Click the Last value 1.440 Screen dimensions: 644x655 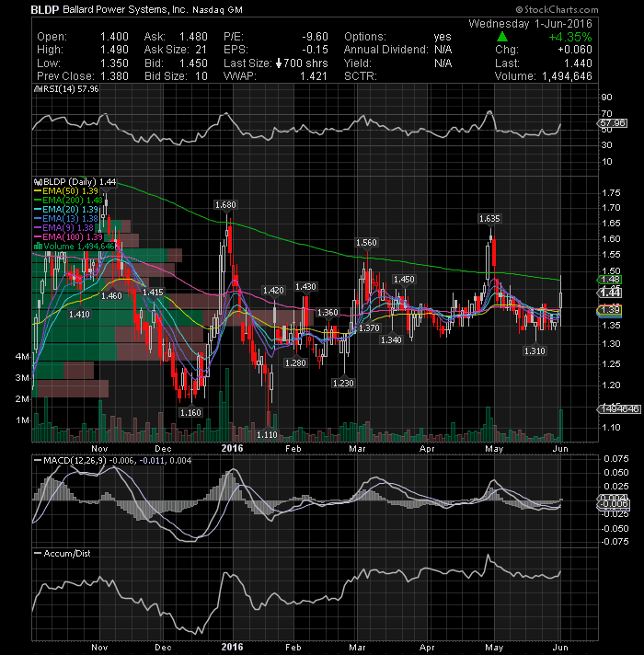click(578, 63)
